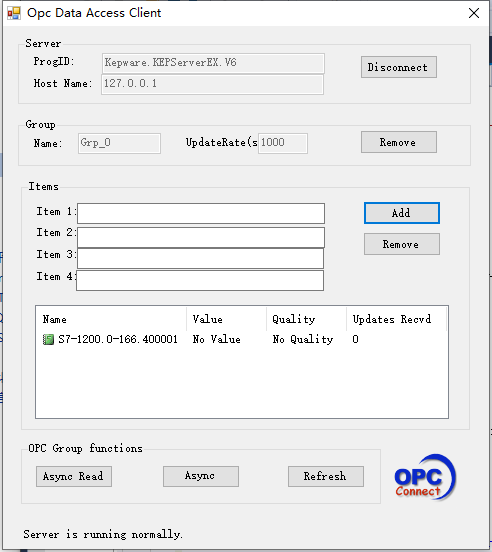The image size is (492, 552).
Task: Focus the Item 3 text field
Action: click(200, 258)
